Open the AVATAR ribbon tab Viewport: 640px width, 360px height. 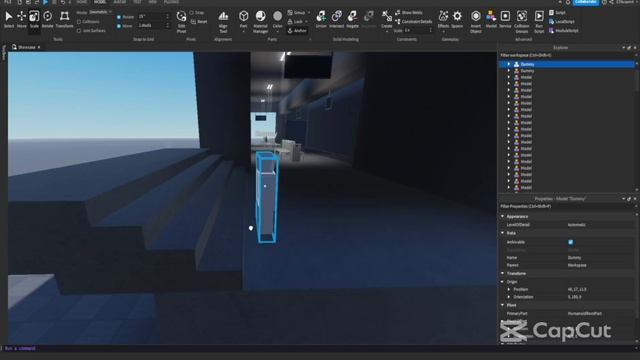click(120, 2)
